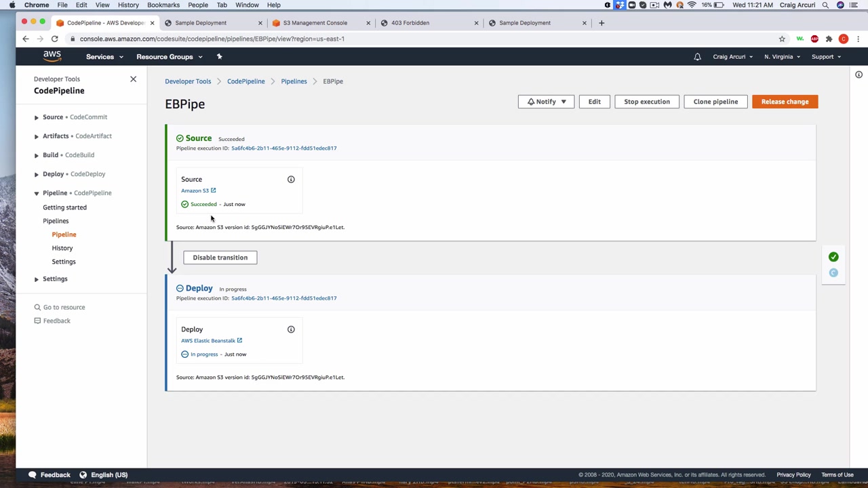868x488 pixels.
Task: Expand the Settings section in sidebar
Action: pyautogui.click(x=37, y=279)
